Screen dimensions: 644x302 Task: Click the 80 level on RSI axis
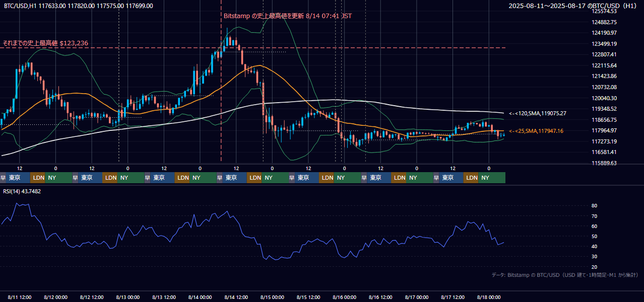pyautogui.click(x=595, y=206)
